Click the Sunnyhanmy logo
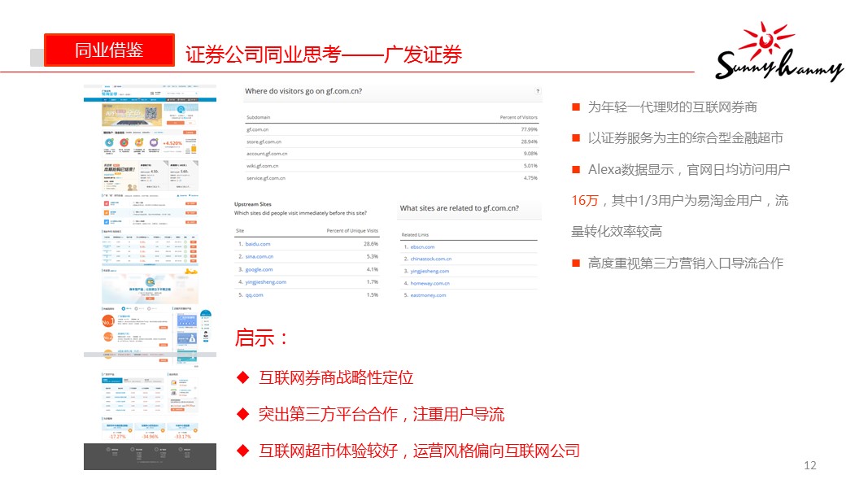The width and height of the screenshot is (868, 488). (x=779, y=51)
